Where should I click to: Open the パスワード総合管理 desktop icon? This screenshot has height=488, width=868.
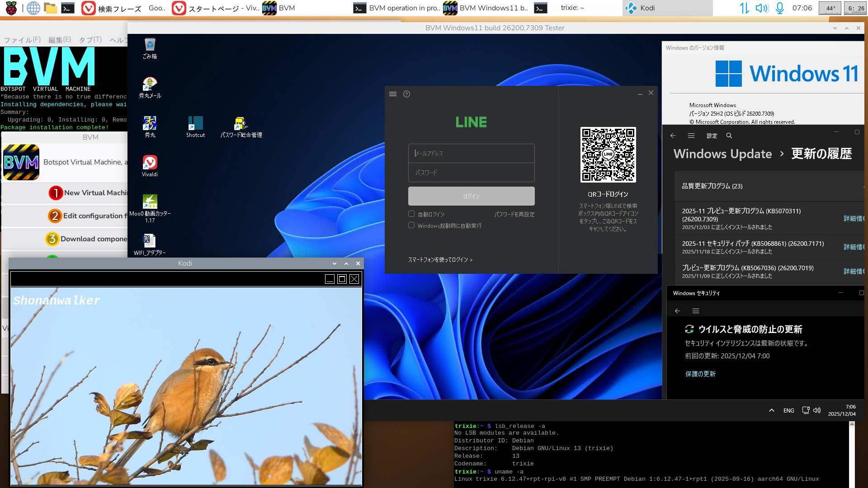tap(241, 124)
